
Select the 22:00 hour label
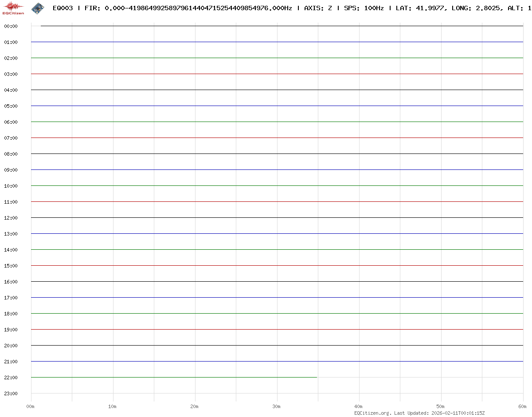(x=11, y=378)
